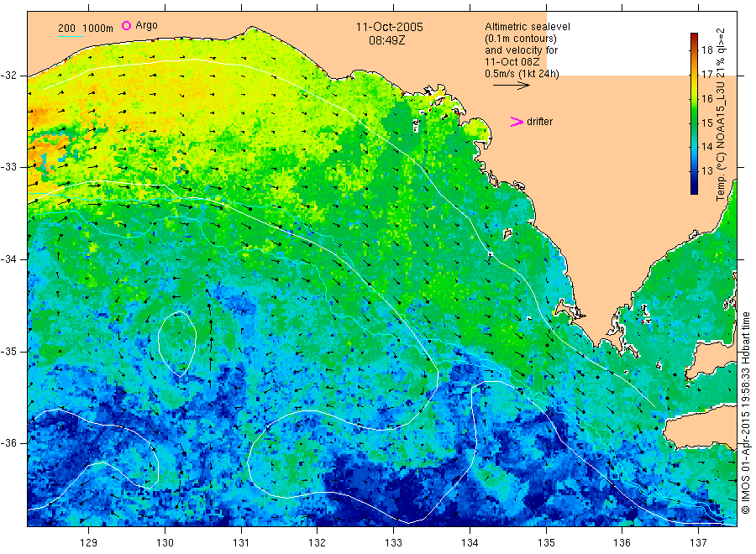
Task: Click the 'drifter' legend label
Action: (x=539, y=122)
